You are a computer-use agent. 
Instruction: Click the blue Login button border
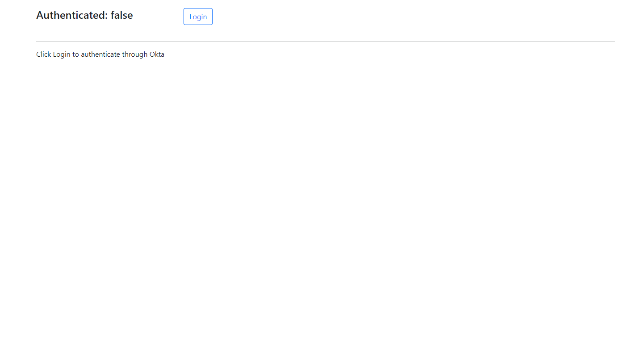pyautogui.click(x=184, y=16)
